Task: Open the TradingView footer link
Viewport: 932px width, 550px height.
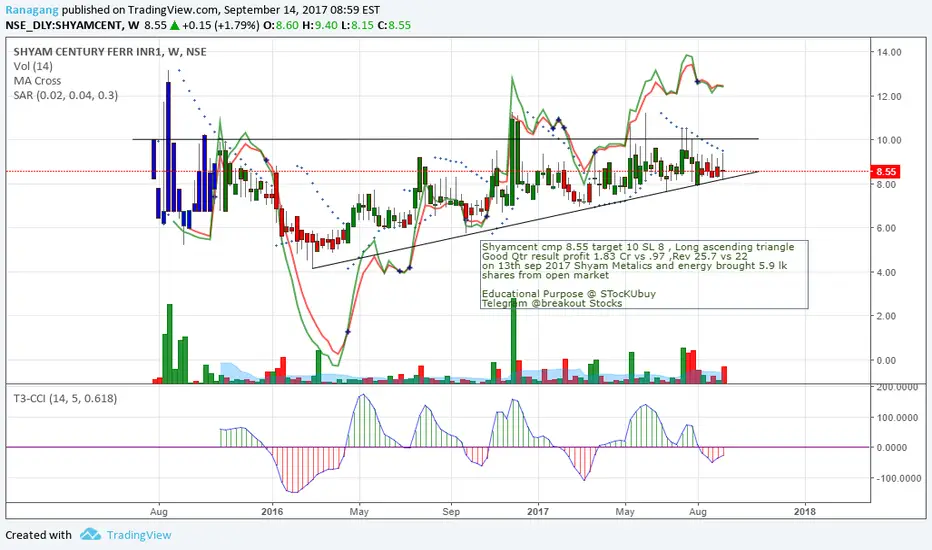Action: 139,535
